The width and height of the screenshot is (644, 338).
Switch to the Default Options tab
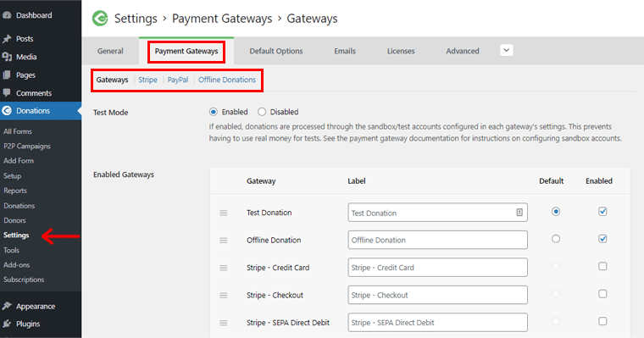point(276,51)
